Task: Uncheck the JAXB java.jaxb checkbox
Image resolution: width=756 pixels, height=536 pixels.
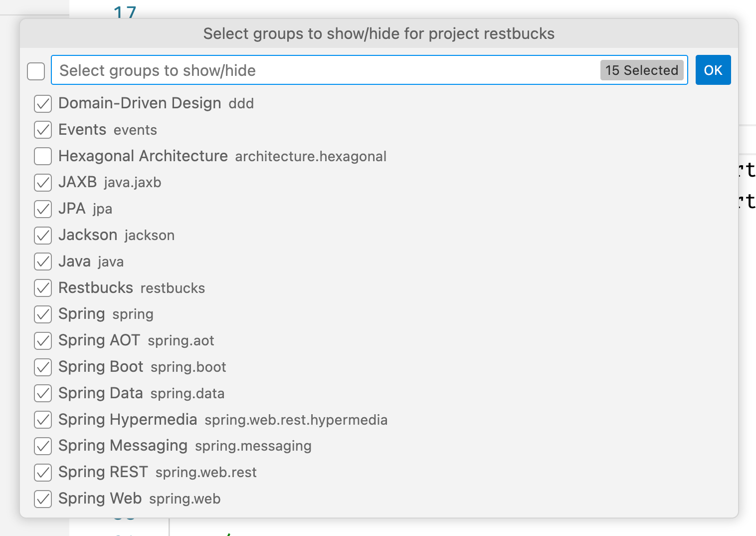Action: pos(43,183)
